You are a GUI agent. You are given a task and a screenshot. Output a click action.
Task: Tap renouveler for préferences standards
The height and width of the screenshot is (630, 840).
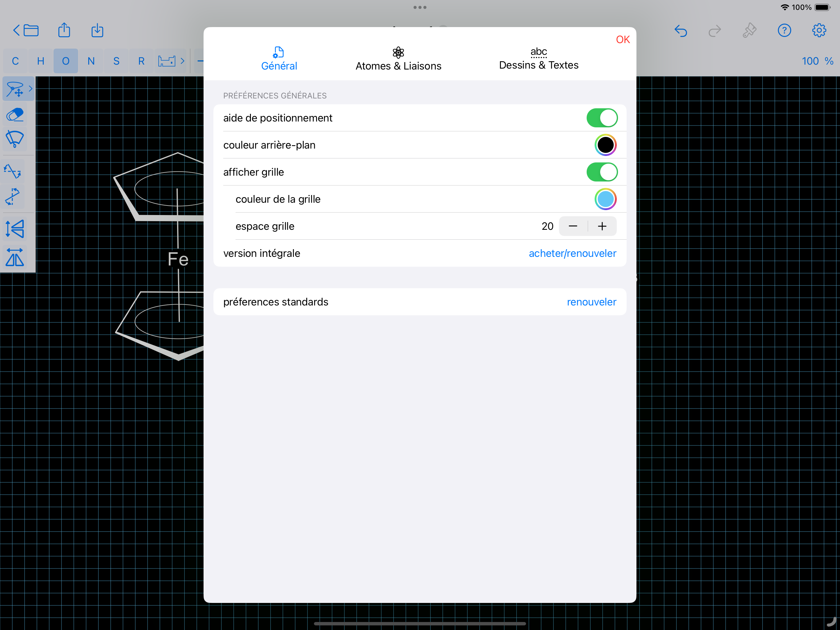[591, 302]
